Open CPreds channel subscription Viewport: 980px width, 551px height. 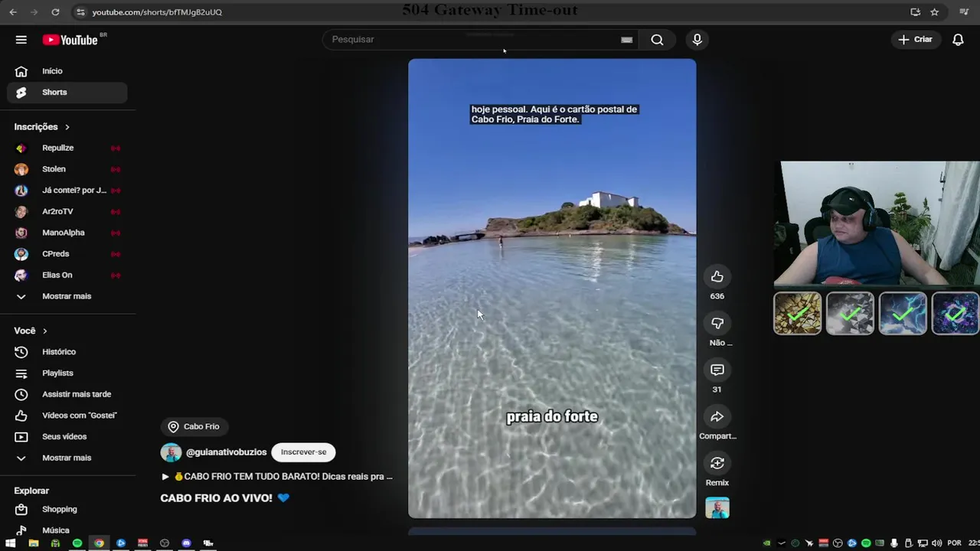coord(67,254)
